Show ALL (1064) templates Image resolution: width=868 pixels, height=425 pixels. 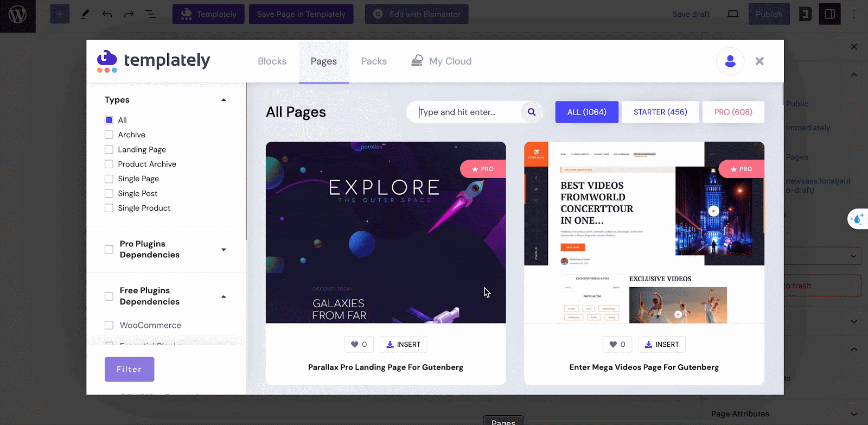pyautogui.click(x=587, y=112)
